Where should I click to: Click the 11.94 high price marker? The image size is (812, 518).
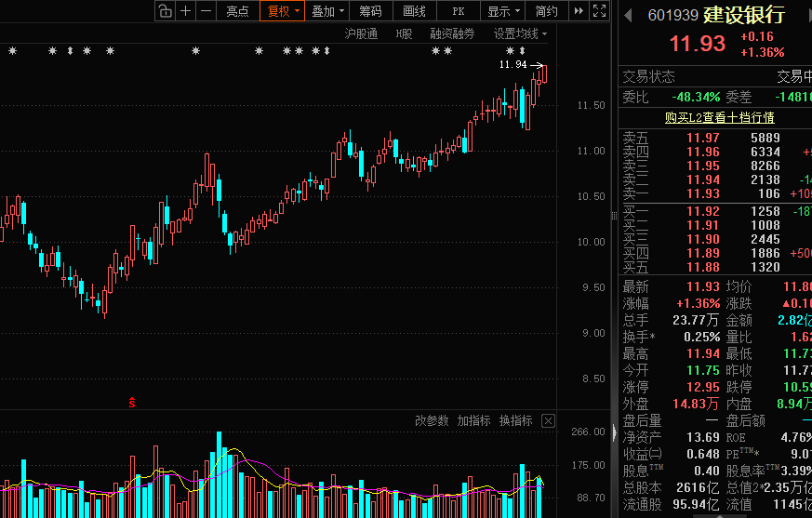pos(512,65)
